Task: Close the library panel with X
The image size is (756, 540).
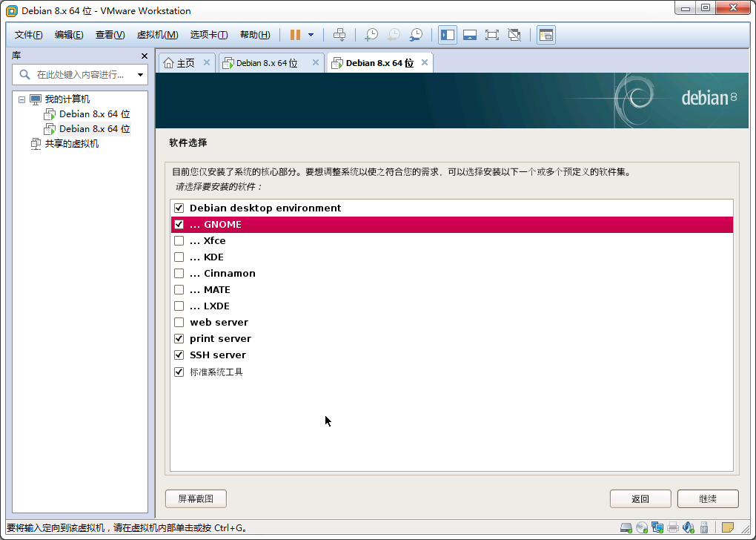Action: [x=145, y=56]
